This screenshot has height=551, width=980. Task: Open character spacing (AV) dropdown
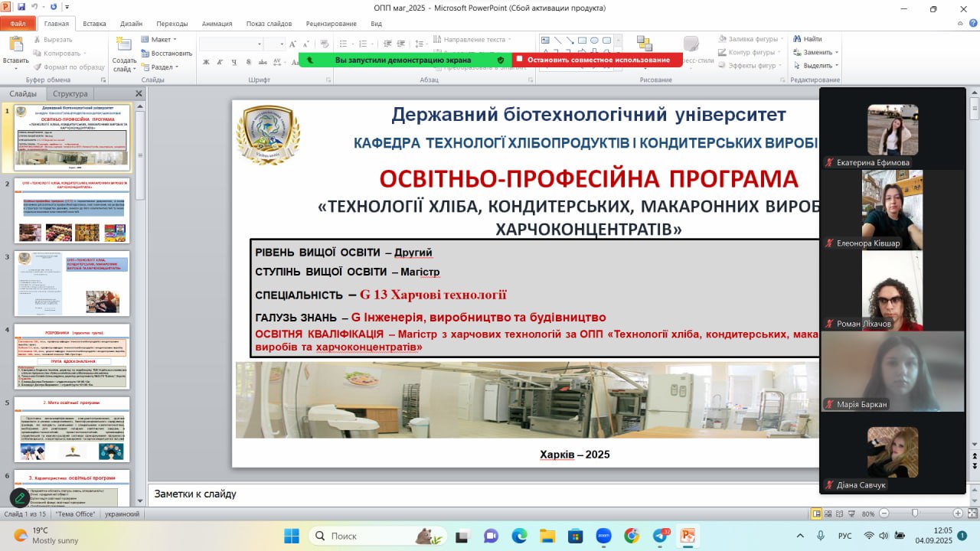click(279, 62)
